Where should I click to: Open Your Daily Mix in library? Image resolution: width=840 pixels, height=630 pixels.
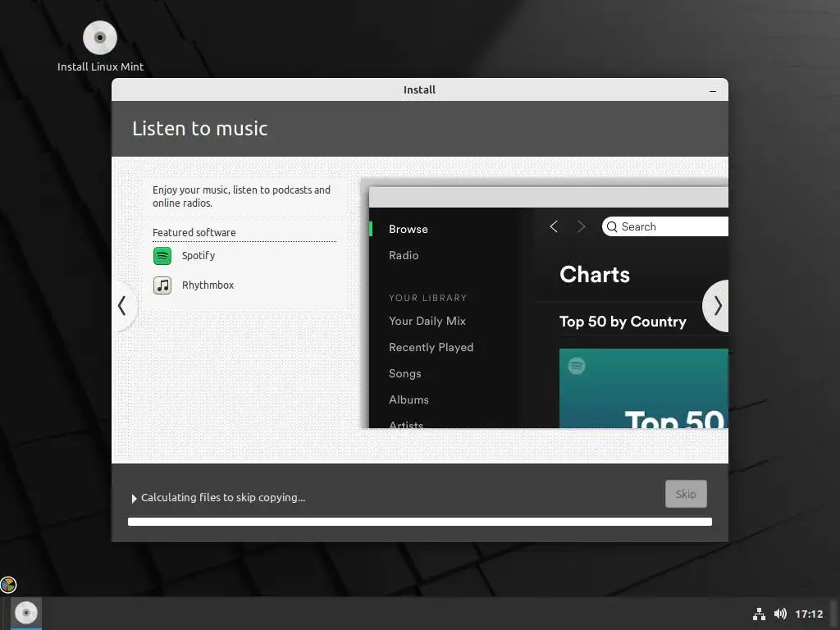427,321
